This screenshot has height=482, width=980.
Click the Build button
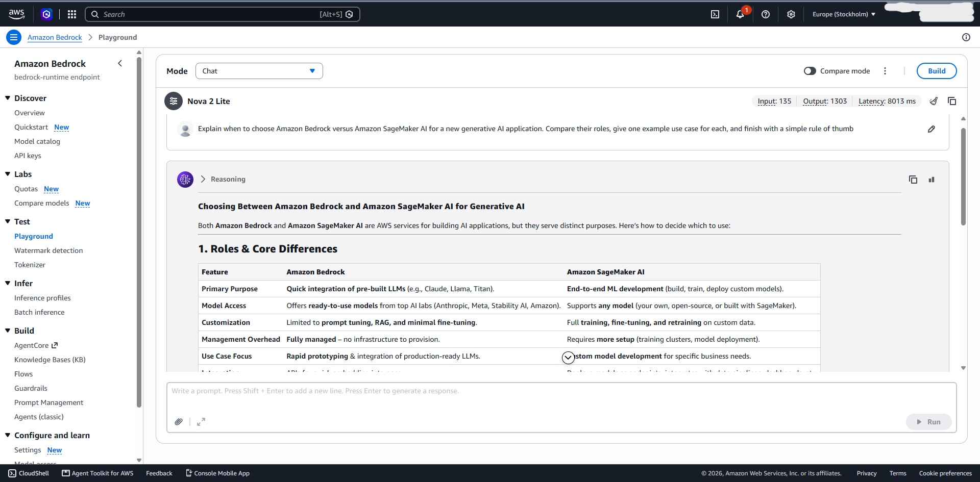click(937, 71)
